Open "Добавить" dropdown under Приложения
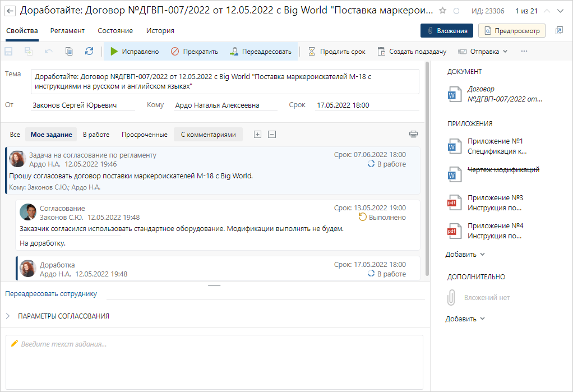This screenshot has height=392, width=573. (465, 255)
